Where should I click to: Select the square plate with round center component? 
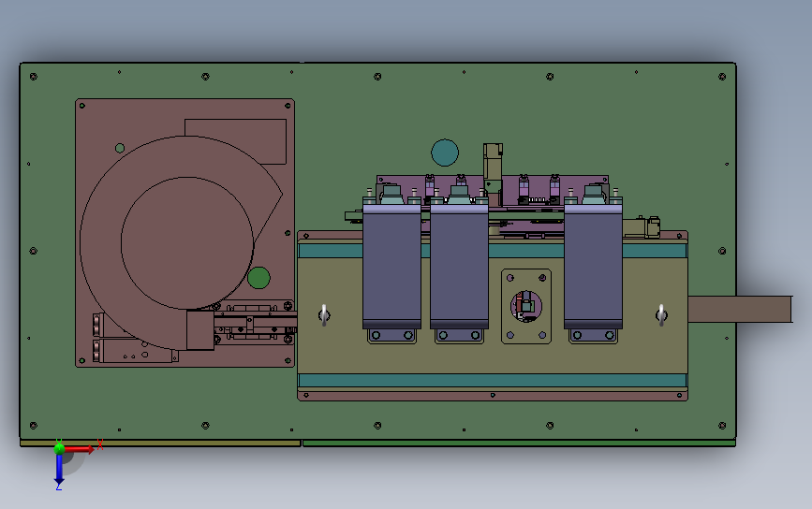526,306
